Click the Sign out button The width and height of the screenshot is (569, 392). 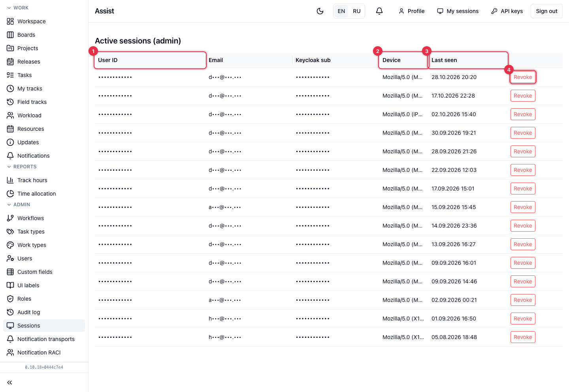click(x=546, y=11)
